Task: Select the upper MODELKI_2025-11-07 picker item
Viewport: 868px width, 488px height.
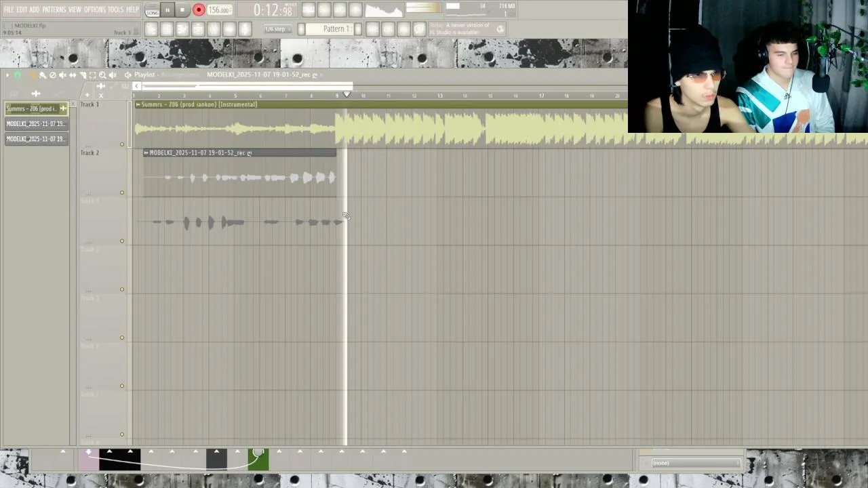Action: [36, 123]
